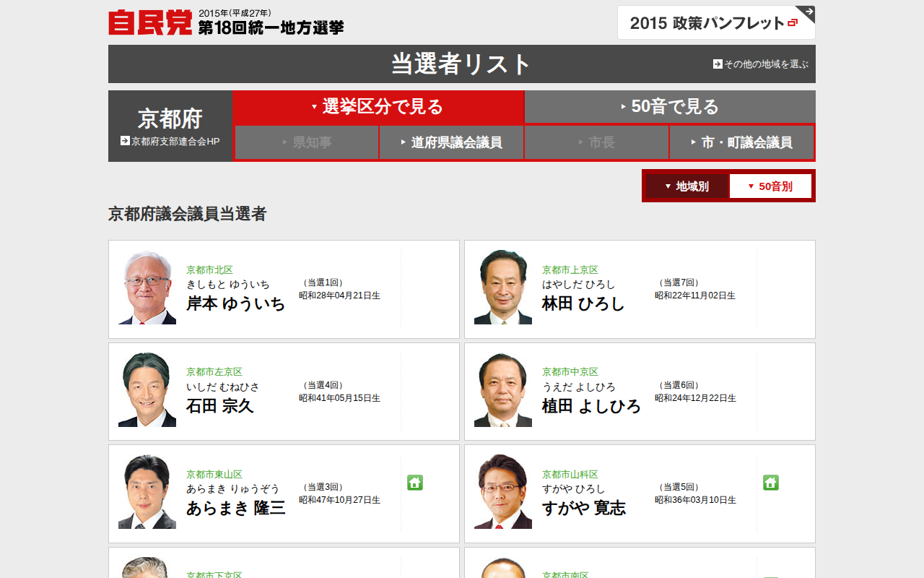
Task: Open the 2015 政策パンフレット link
Action: (716, 22)
